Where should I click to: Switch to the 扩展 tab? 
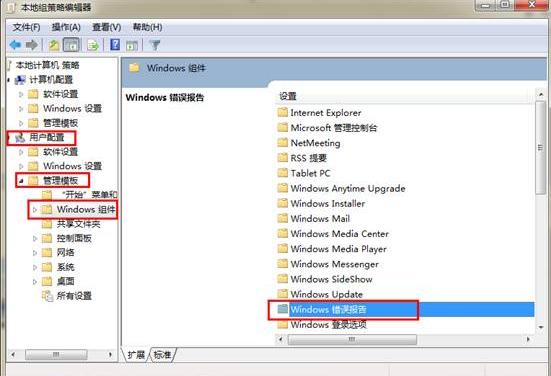tap(136, 355)
